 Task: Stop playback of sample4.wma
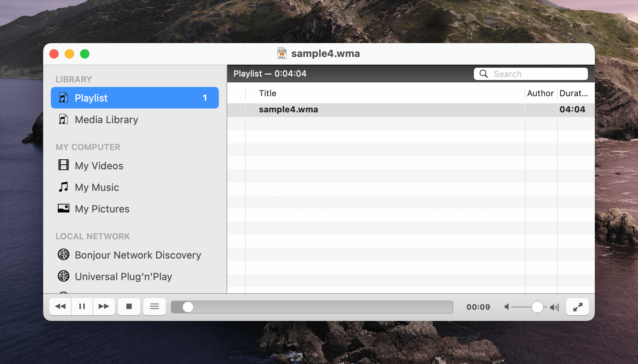tap(129, 306)
